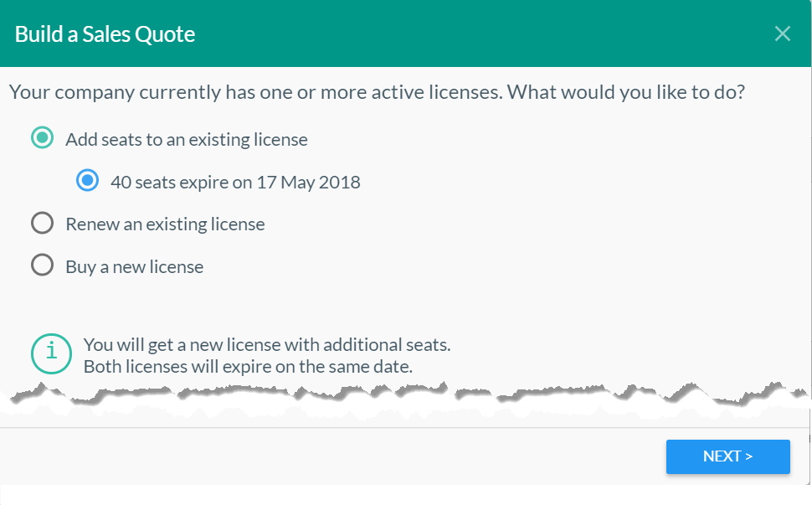Pick the Buy a new license radio button
This screenshot has width=812, height=505.
click(42, 266)
